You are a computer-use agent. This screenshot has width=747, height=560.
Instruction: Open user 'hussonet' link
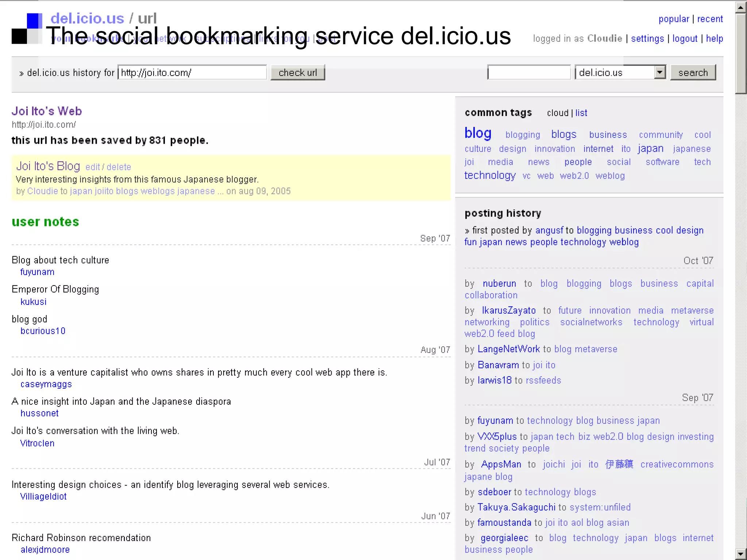(39, 413)
